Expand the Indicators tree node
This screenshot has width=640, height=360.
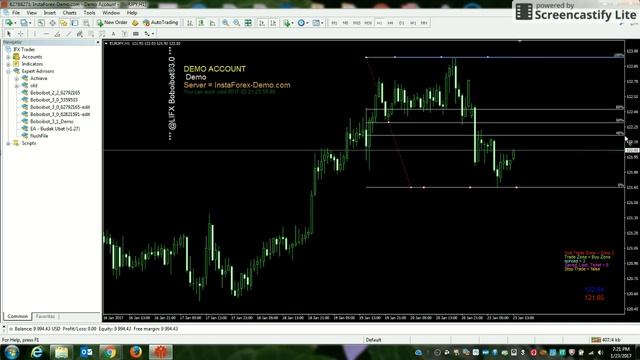8,64
